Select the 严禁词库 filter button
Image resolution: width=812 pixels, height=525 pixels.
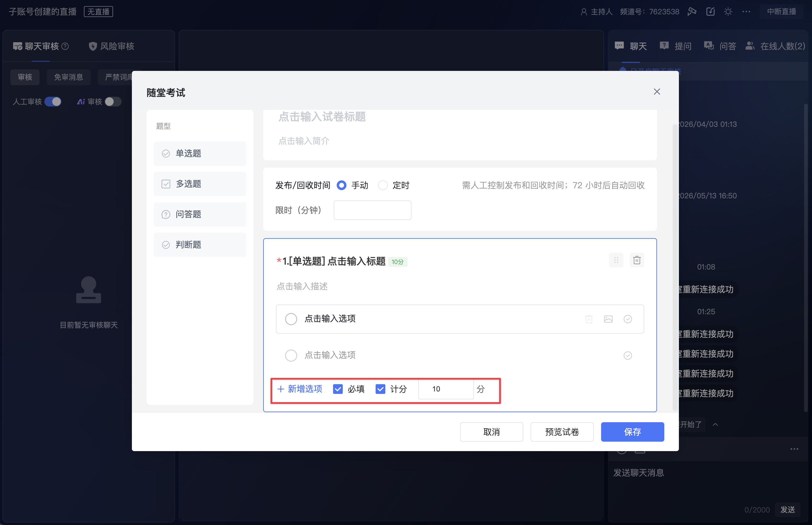pos(116,77)
